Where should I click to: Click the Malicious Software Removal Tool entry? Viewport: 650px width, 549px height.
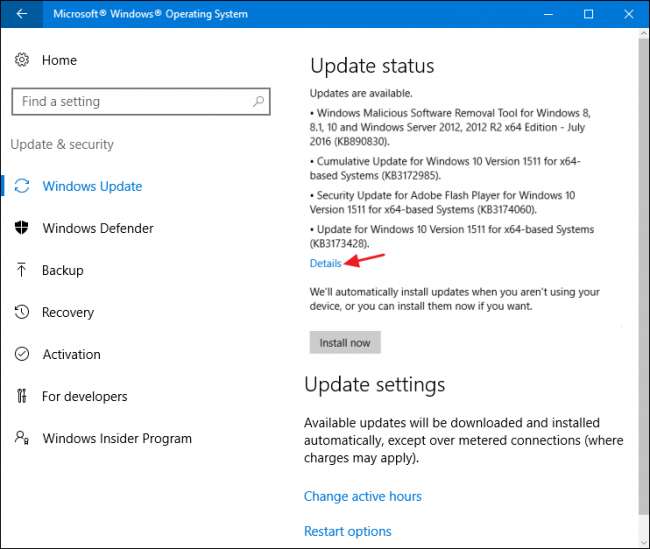[x=450, y=127]
